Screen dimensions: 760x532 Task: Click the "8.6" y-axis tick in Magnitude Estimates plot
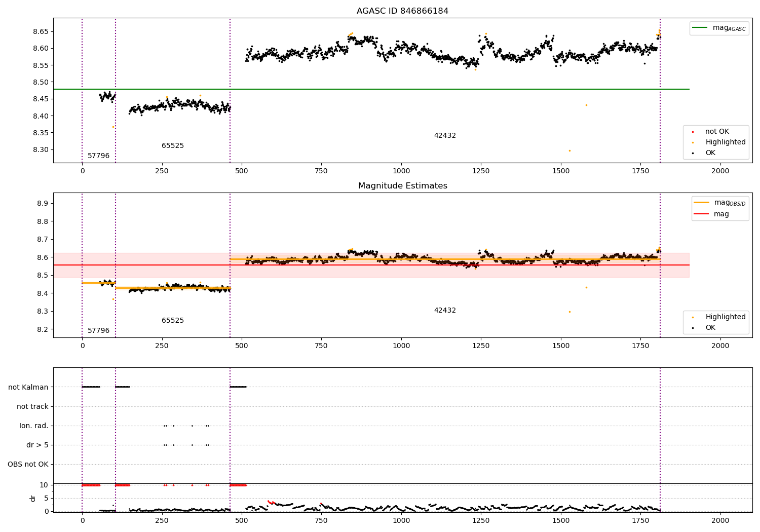43,257
